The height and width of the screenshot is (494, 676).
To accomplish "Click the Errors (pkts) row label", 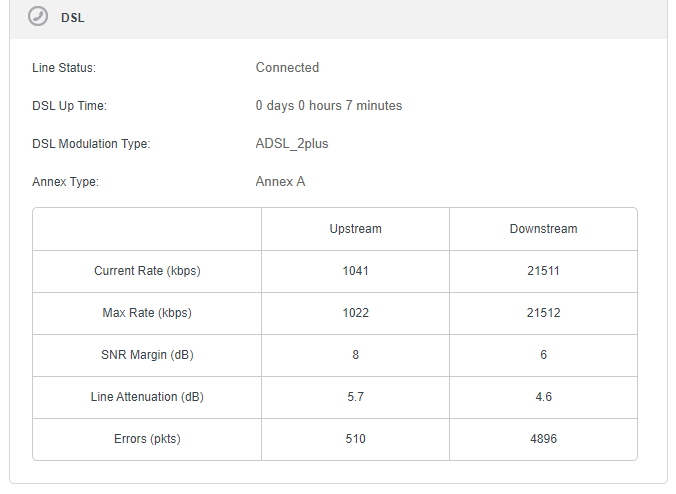I will click(147, 439).
